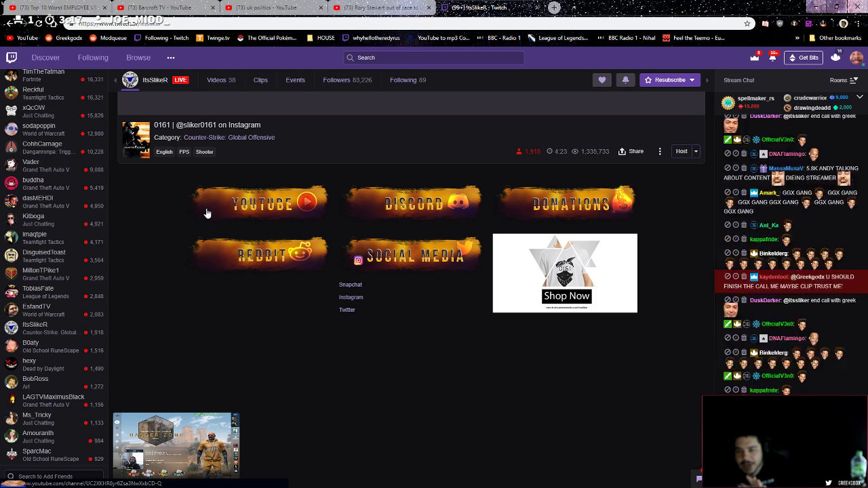
Task: Click the Share icon button
Action: click(x=631, y=151)
